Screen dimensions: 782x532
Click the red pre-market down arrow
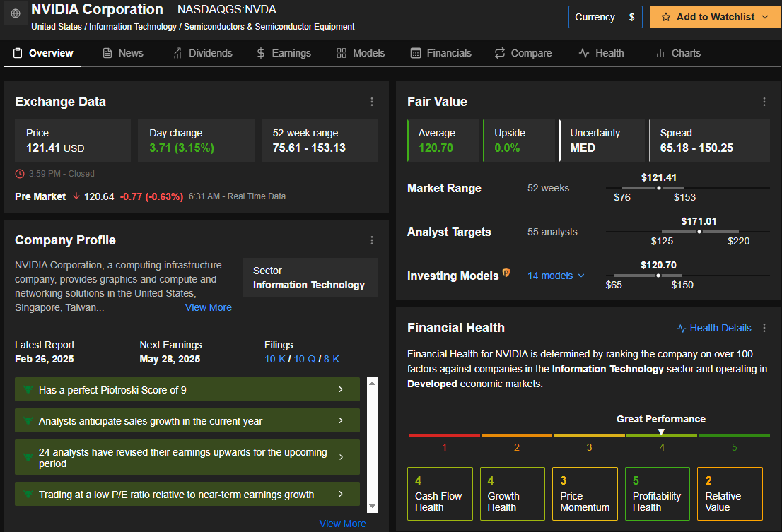pyautogui.click(x=76, y=196)
